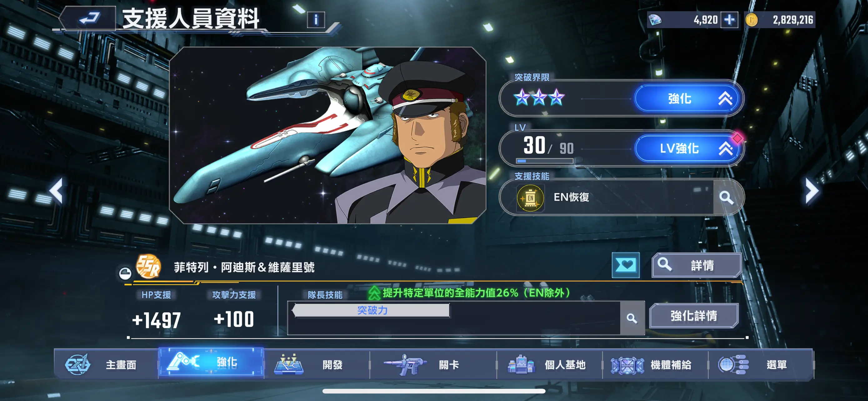The width and height of the screenshot is (868, 401).
Task: Tap the plus icon to add diamonds
Action: pos(729,20)
